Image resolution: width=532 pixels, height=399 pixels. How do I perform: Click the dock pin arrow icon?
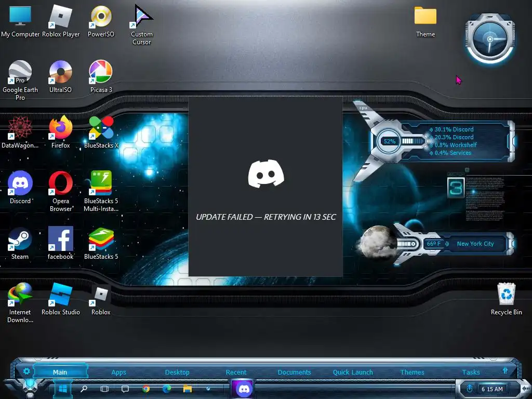click(x=505, y=370)
